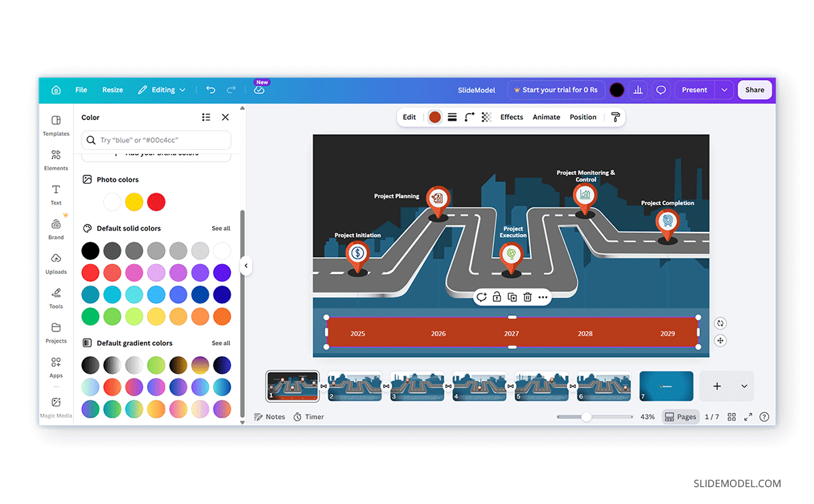Viewport: 814px width, 504px height.
Task: Start your trial for 0 Rs
Action: pos(556,90)
